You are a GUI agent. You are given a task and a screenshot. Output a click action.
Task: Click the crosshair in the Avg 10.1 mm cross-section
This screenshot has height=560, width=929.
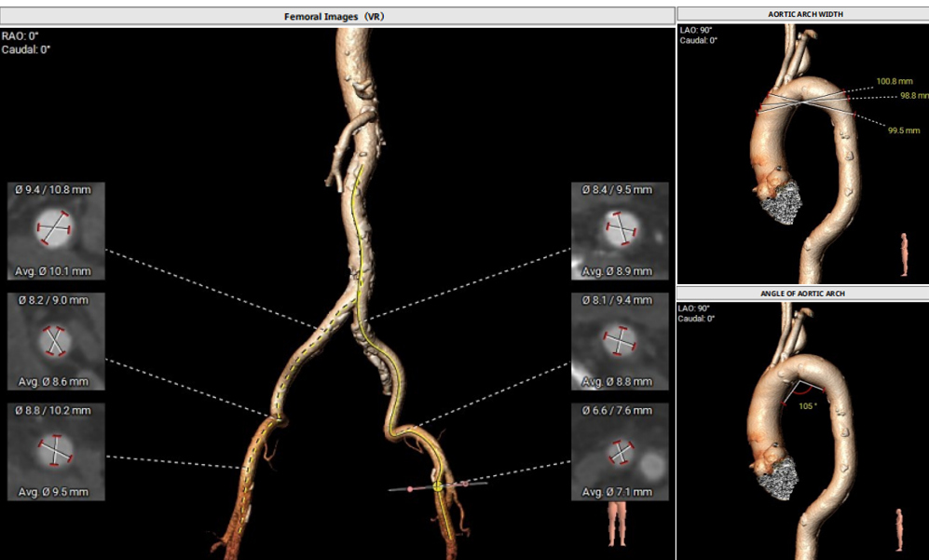[55, 227]
